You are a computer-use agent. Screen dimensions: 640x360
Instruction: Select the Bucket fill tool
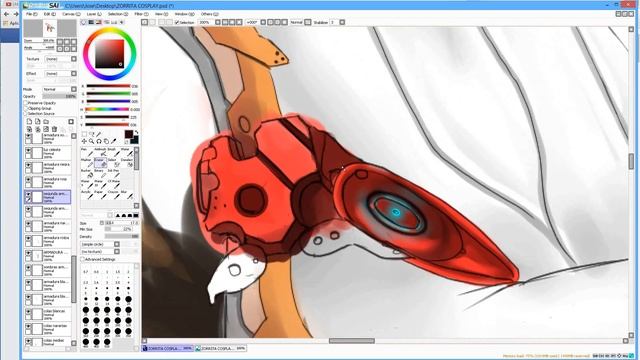tap(86, 173)
